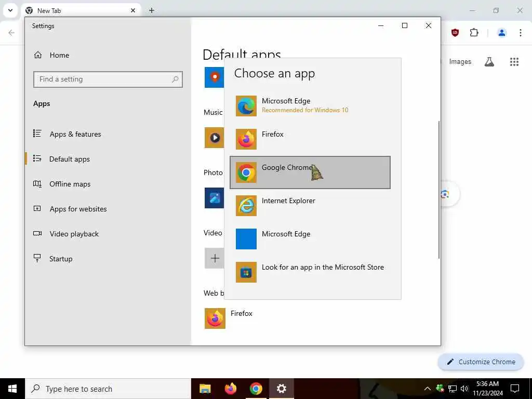This screenshot has width=532, height=399.
Task: Open File Explorer from taskbar
Action: point(205,389)
